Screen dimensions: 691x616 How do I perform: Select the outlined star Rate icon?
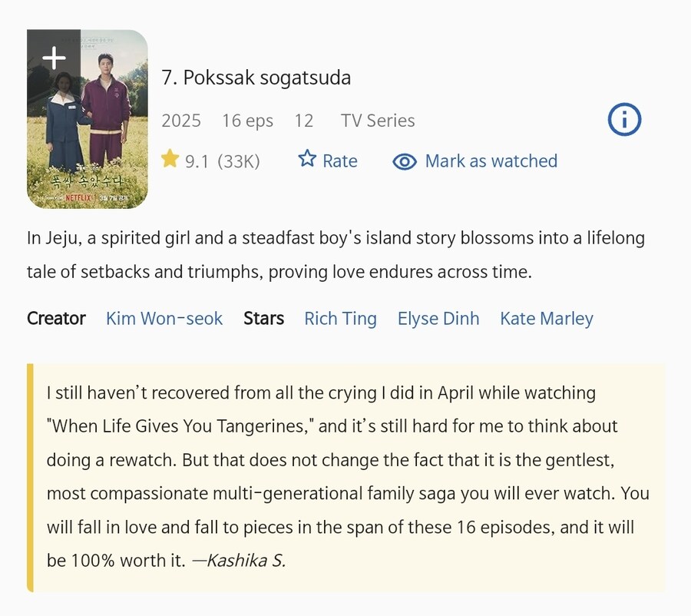point(306,160)
